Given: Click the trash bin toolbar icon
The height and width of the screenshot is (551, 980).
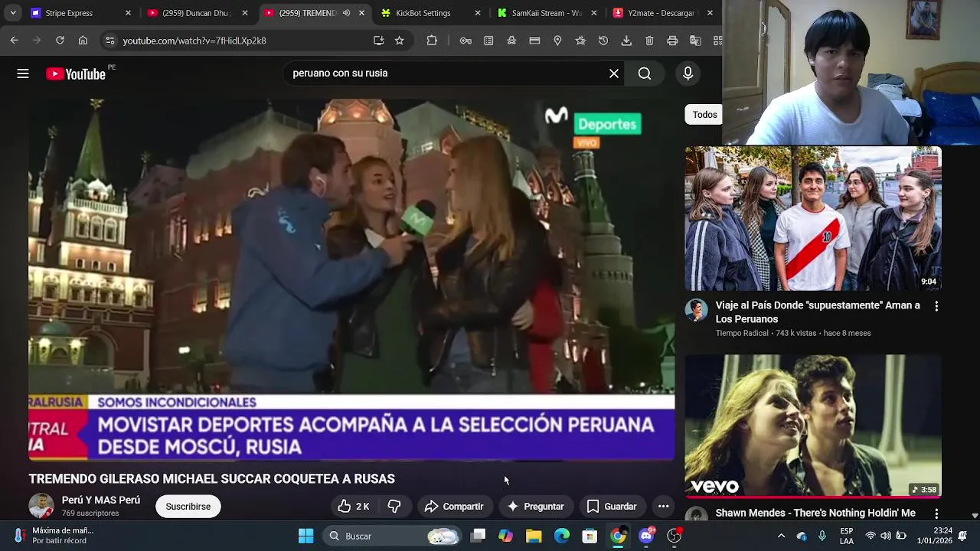Looking at the screenshot, I should pos(649,41).
